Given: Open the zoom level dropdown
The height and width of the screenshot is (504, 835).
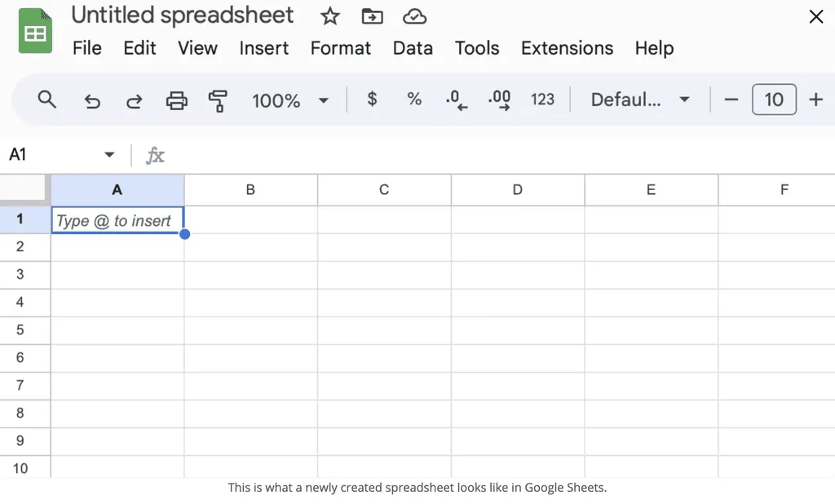Looking at the screenshot, I should click(x=289, y=100).
